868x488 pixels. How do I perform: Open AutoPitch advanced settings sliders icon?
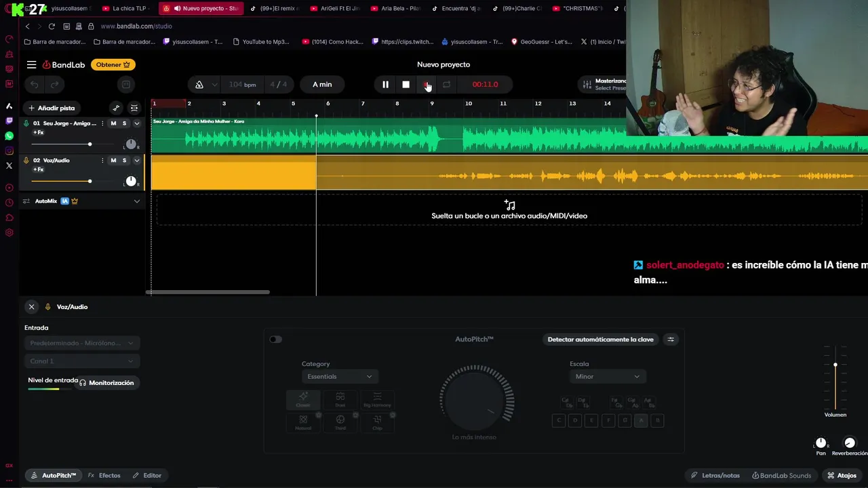[671, 340]
